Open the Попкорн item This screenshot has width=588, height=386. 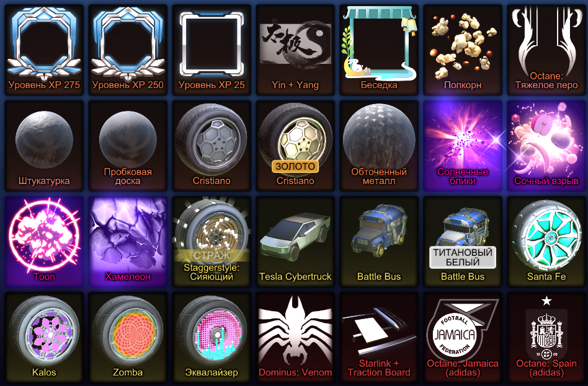point(463,50)
